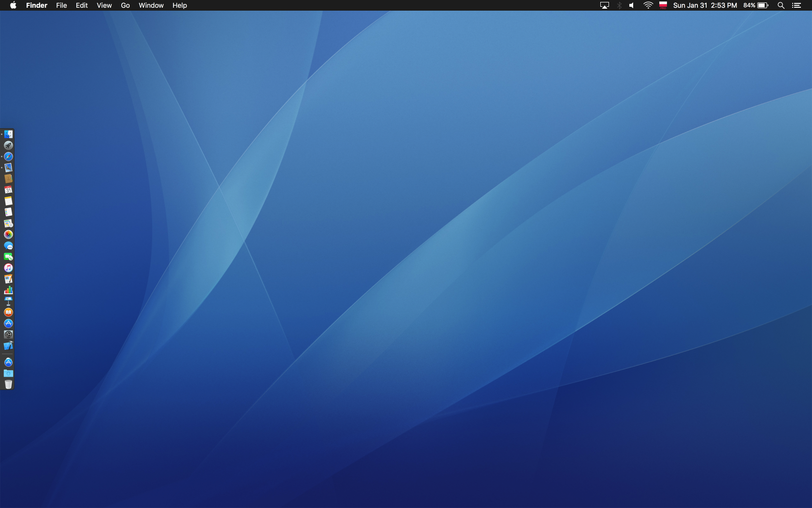Open System Preferences gear icon
Screen dimensions: 812x508
(x=8, y=334)
